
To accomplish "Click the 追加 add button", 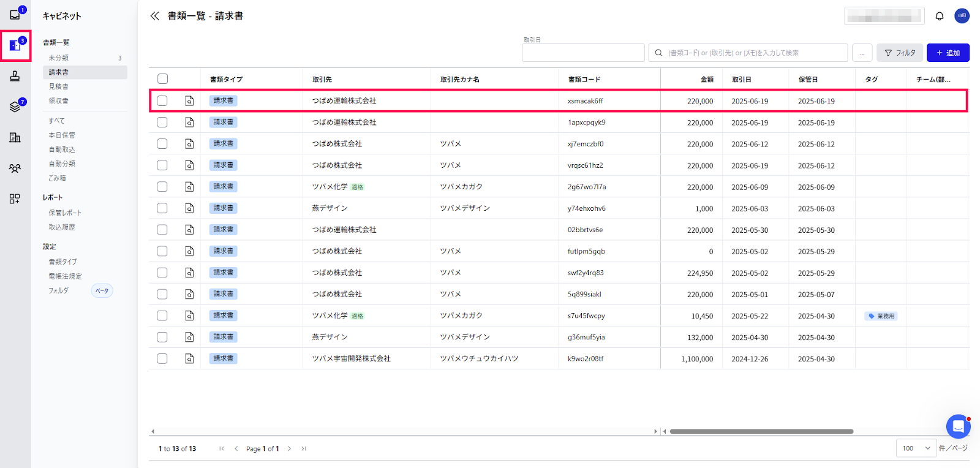I will [x=948, y=53].
